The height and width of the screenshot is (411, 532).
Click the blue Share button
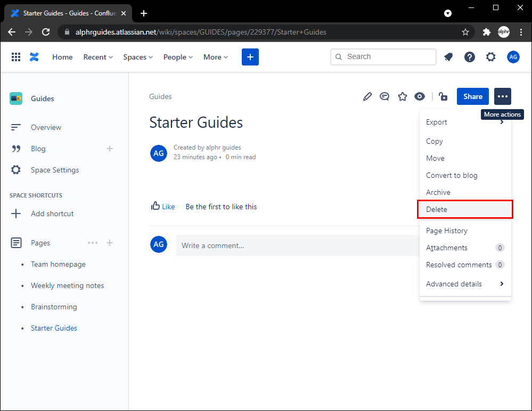coord(472,96)
